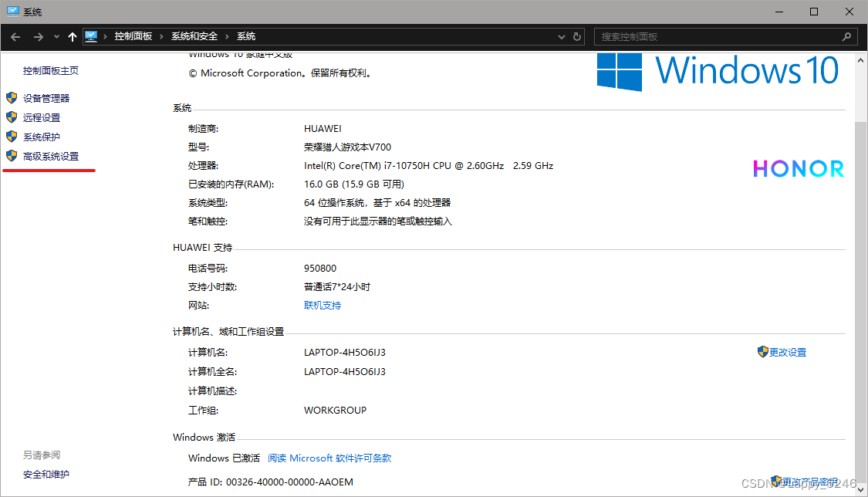Expand chevron before 控制面板 in breadcrumb
The height and width of the screenshot is (497, 868).
coord(105,36)
